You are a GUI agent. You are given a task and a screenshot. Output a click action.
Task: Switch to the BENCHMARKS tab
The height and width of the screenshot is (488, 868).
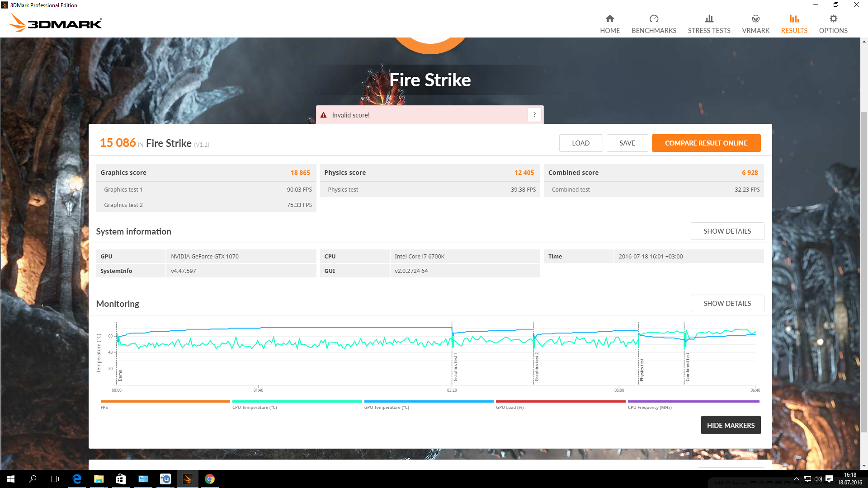pyautogui.click(x=654, y=24)
